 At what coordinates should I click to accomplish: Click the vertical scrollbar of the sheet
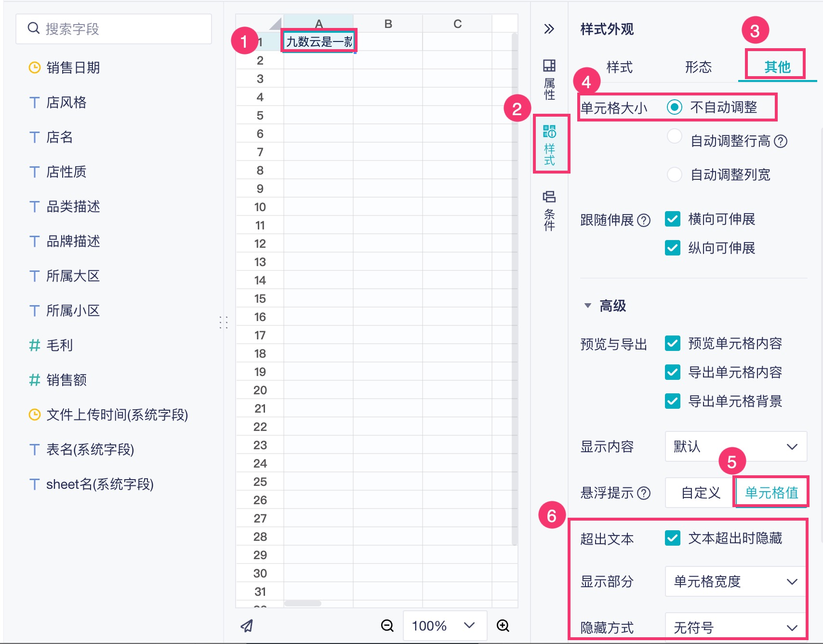click(514, 289)
